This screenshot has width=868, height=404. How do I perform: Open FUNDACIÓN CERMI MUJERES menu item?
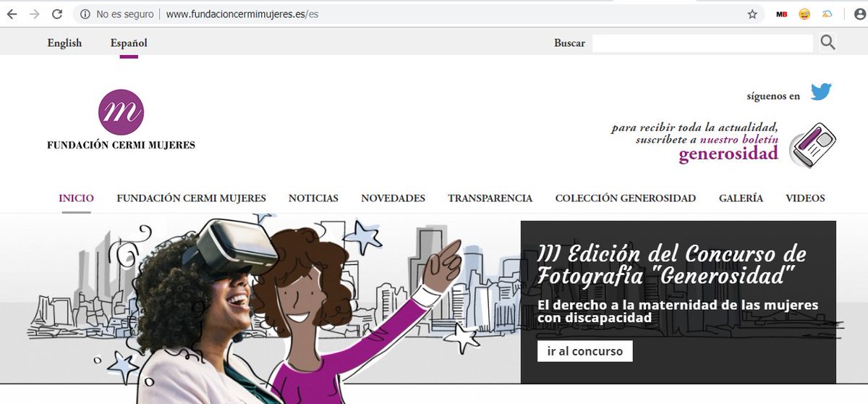(191, 198)
